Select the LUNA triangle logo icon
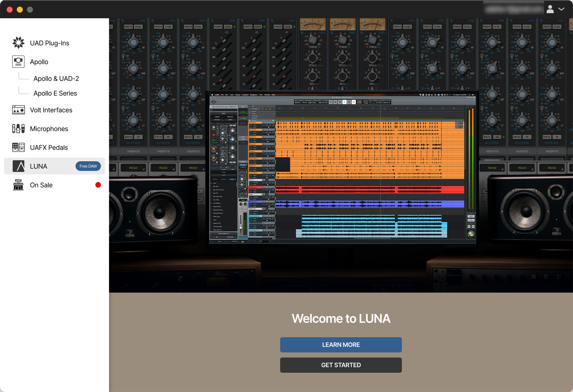Viewport: 573px width, 392px height. coord(18,166)
